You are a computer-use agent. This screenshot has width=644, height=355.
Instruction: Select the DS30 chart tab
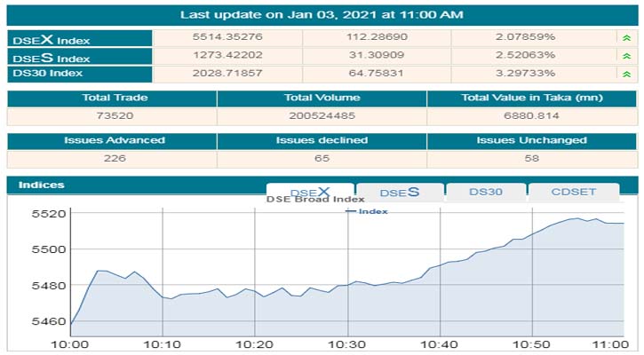[485, 193]
